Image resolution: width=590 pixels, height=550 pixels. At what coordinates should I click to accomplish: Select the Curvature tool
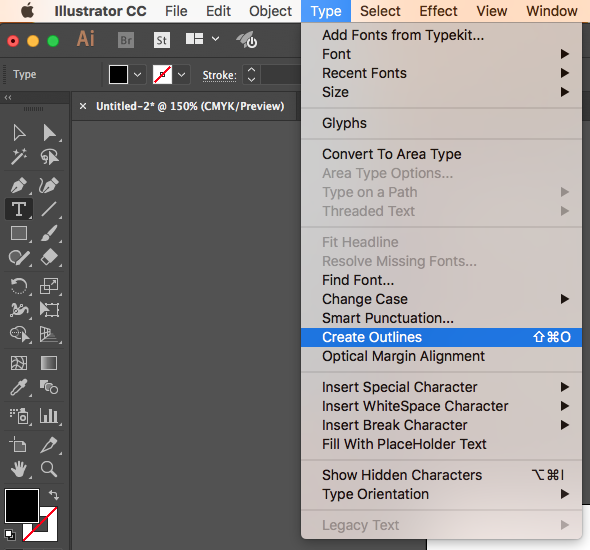49,185
